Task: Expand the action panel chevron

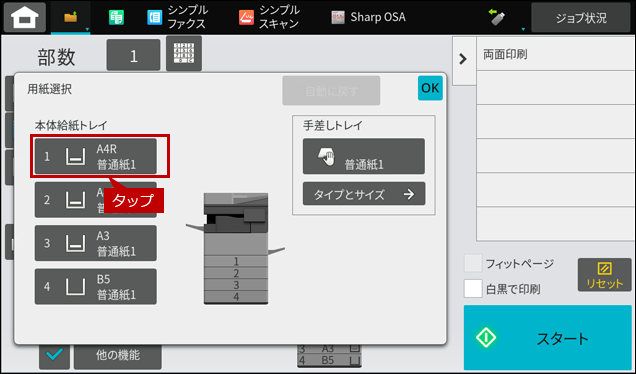Action: click(x=463, y=60)
